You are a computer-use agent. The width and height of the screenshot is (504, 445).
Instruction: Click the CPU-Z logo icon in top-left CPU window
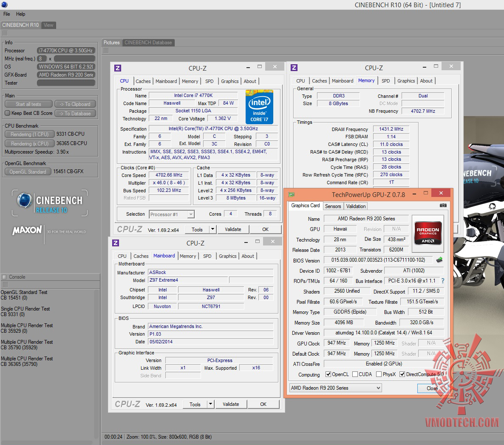pos(118,68)
